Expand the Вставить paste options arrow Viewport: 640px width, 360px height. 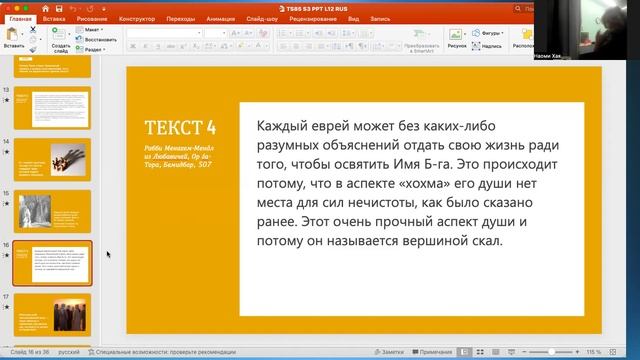pyautogui.click(x=22, y=34)
